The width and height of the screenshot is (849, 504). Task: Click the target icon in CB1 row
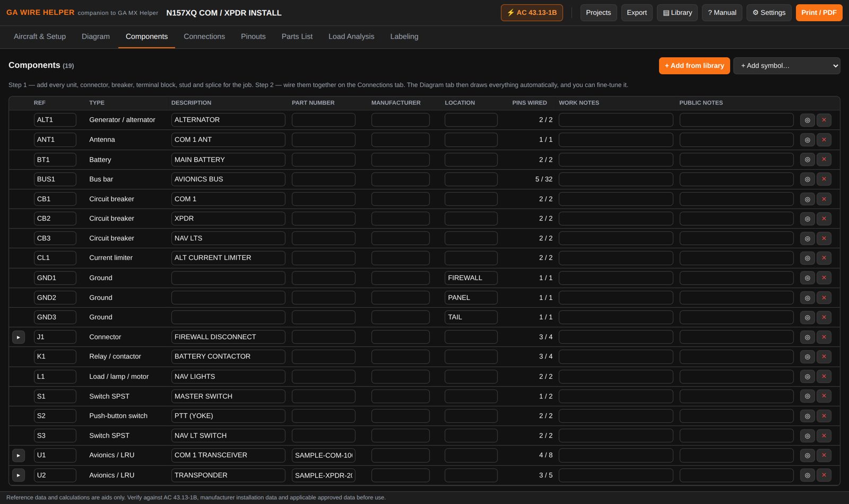click(807, 199)
